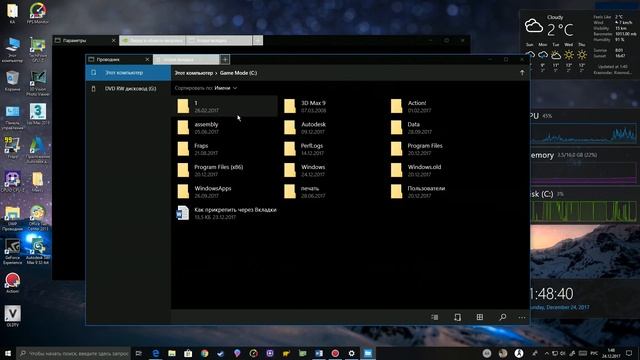This screenshot has width=640, height=360.
Task: Select the Autodesk application desktop shortcut
Action: (38, 150)
